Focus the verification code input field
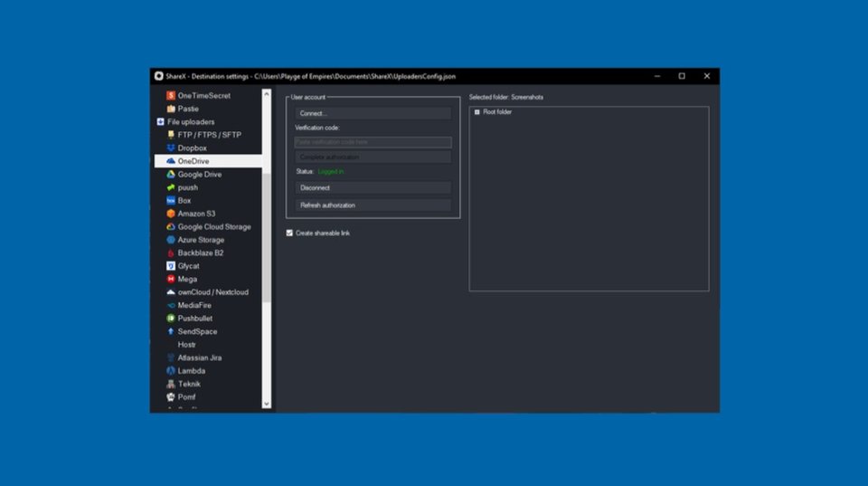Image resolution: width=868 pixels, height=486 pixels. (x=373, y=142)
